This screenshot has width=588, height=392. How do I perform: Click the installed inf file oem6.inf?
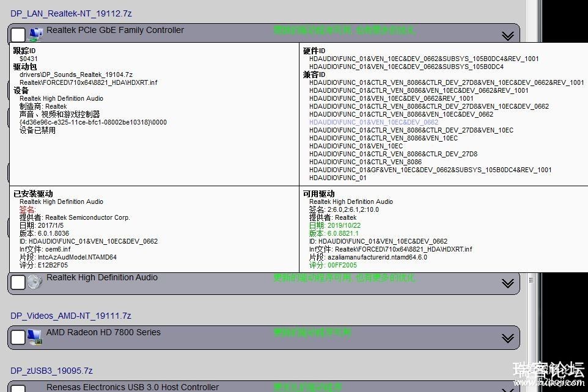pyautogui.click(x=57, y=249)
